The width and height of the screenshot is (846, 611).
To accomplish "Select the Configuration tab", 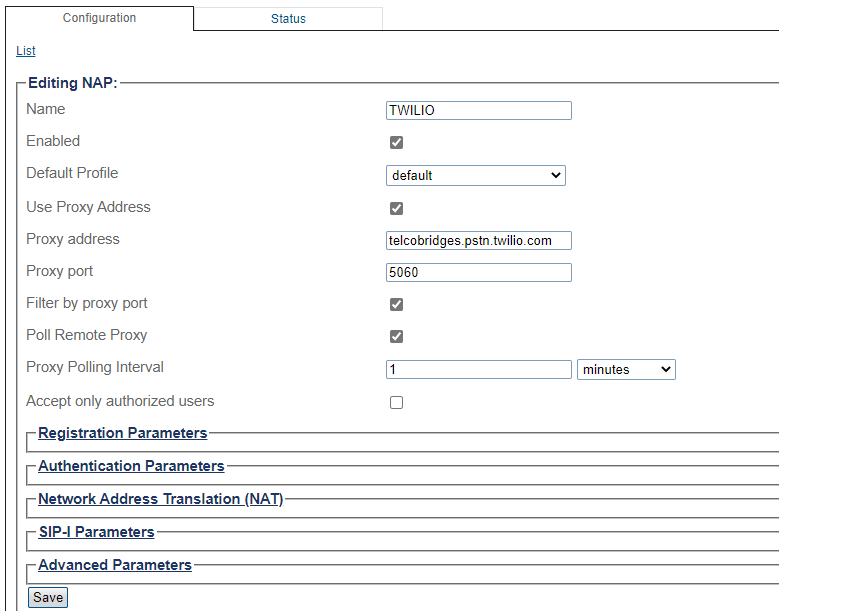I will pyautogui.click(x=99, y=18).
